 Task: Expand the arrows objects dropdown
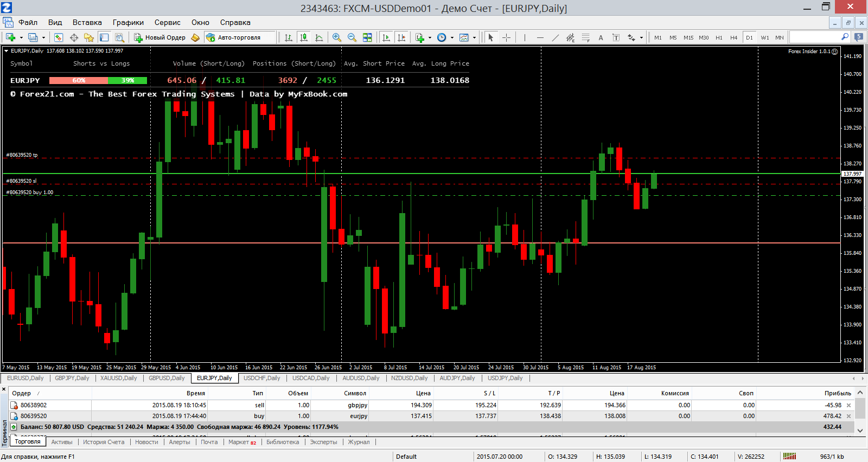pos(641,37)
